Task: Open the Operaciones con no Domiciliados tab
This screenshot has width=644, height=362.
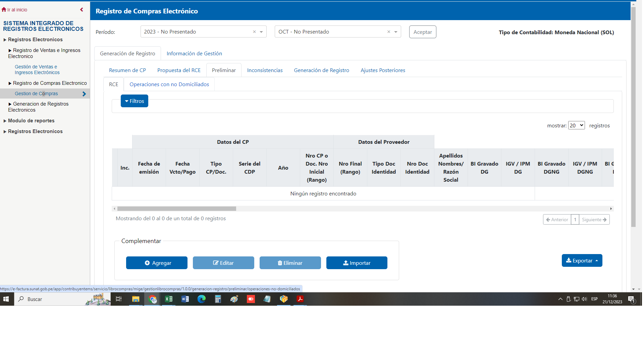Action: 169,84
